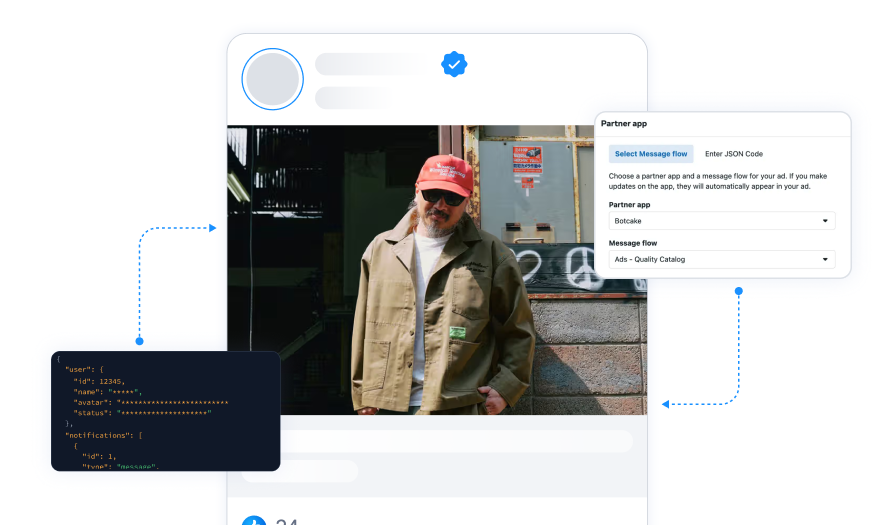Open the Message flow dropdown Ads - Quality Catalog
Viewport: 876px width, 525px height.
pyautogui.click(x=722, y=259)
